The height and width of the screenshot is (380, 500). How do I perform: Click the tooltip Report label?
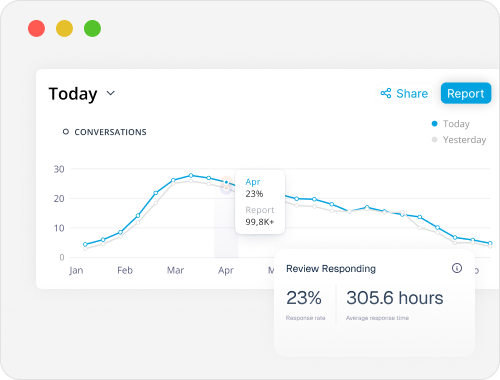[x=260, y=210]
